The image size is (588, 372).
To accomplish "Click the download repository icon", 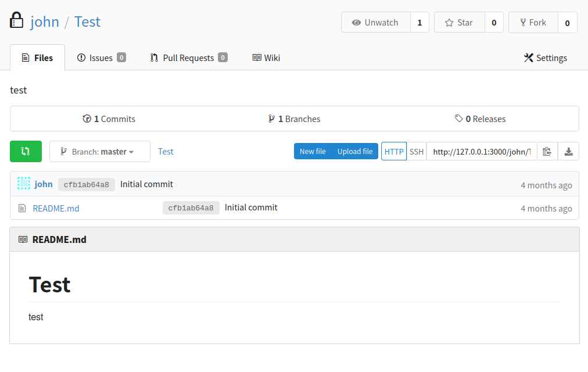I will point(568,152).
